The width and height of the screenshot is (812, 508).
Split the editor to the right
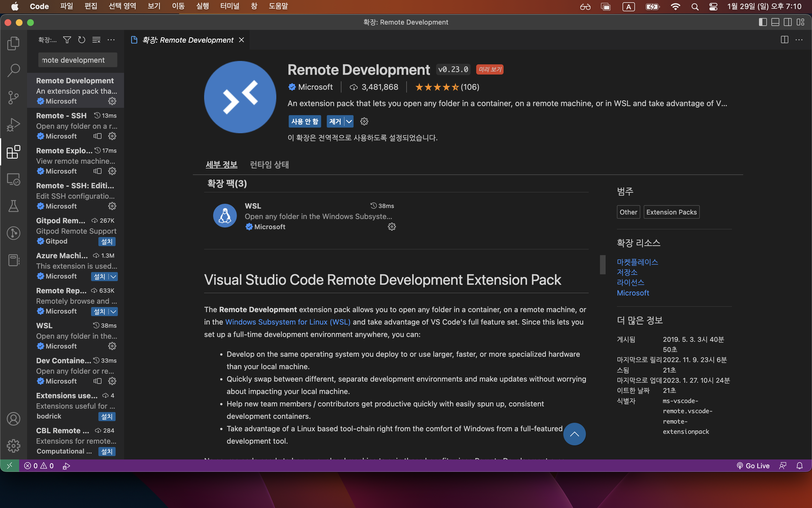[784, 40]
